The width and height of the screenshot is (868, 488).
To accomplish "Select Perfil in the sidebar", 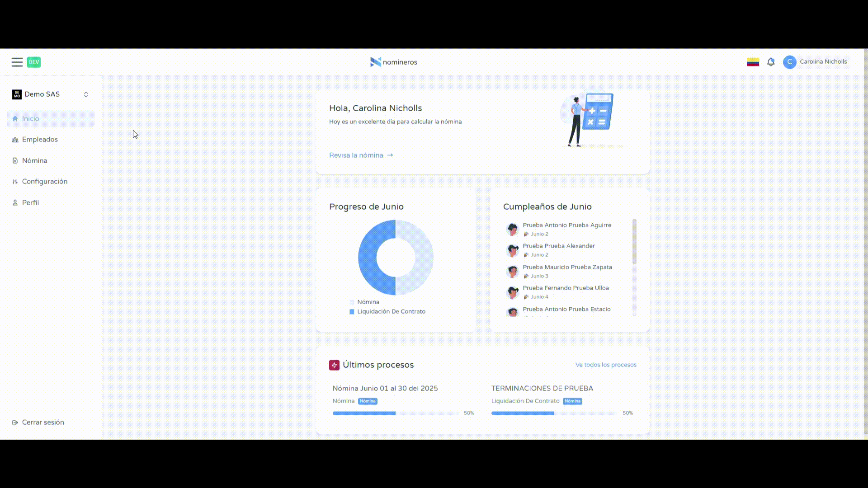I will tap(30, 203).
